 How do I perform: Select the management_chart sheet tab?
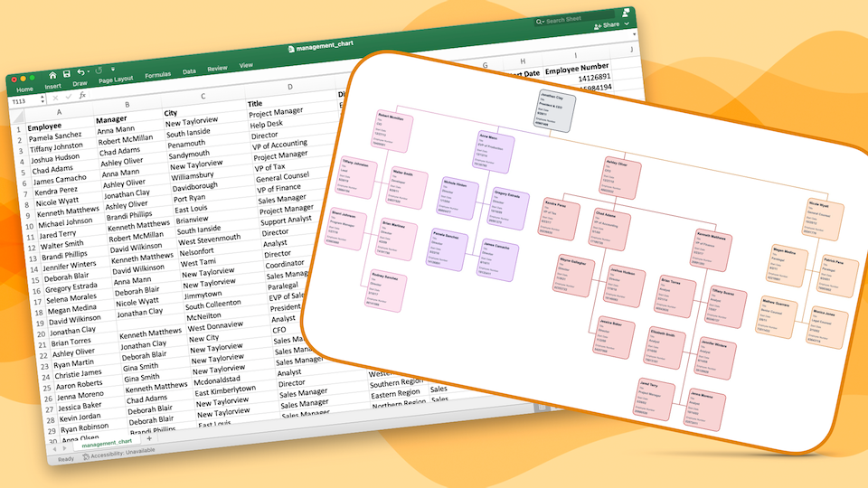pos(107,442)
